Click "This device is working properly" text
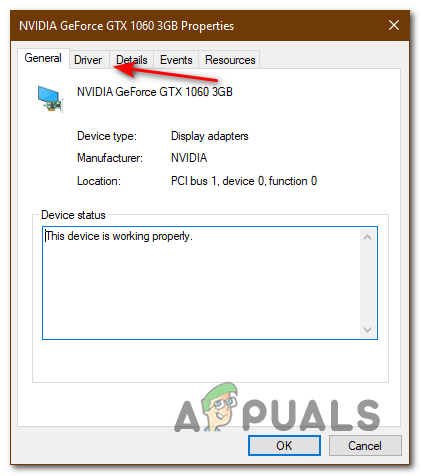Image resolution: width=421 pixels, height=476 pixels. [x=119, y=236]
